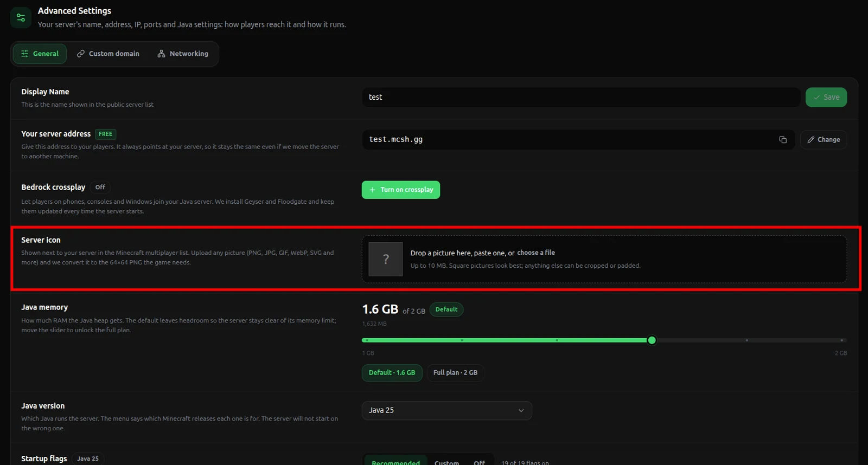Save the display name
Viewport: 868px width, 465px height.
coord(826,98)
